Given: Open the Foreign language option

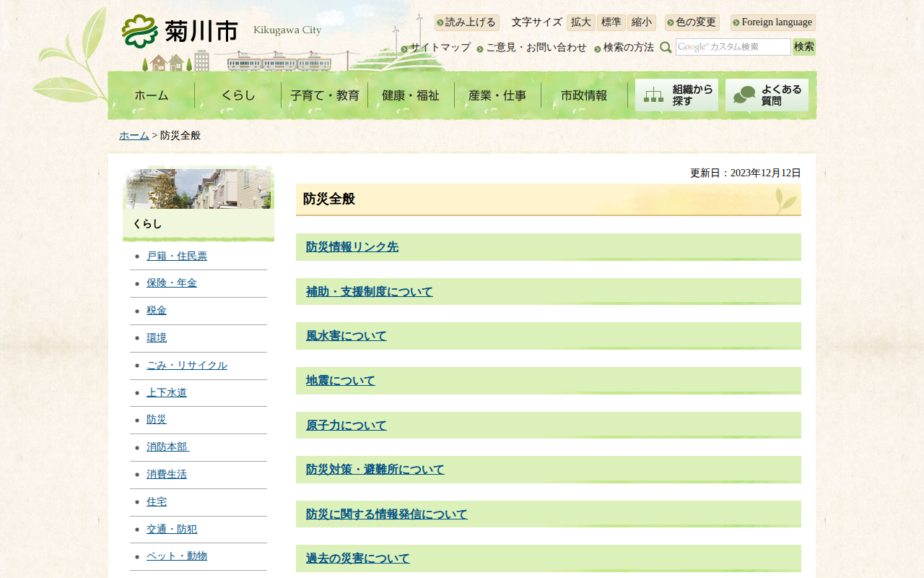Looking at the screenshot, I should click(x=772, y=22).
